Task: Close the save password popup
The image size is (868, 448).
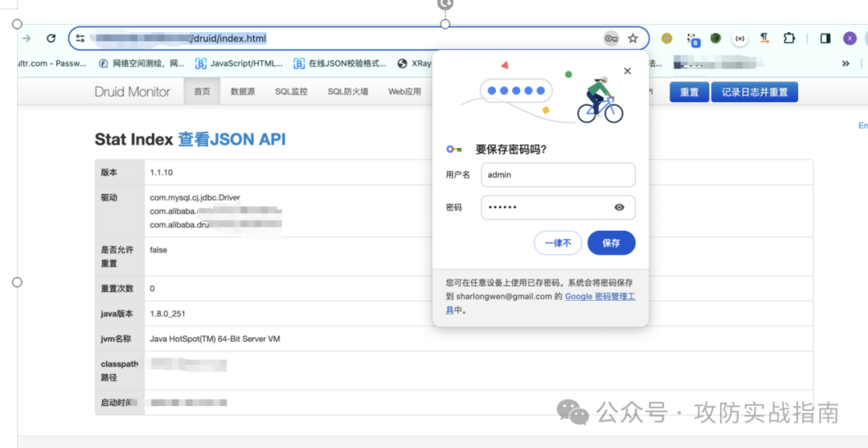Action: (627, 71)
